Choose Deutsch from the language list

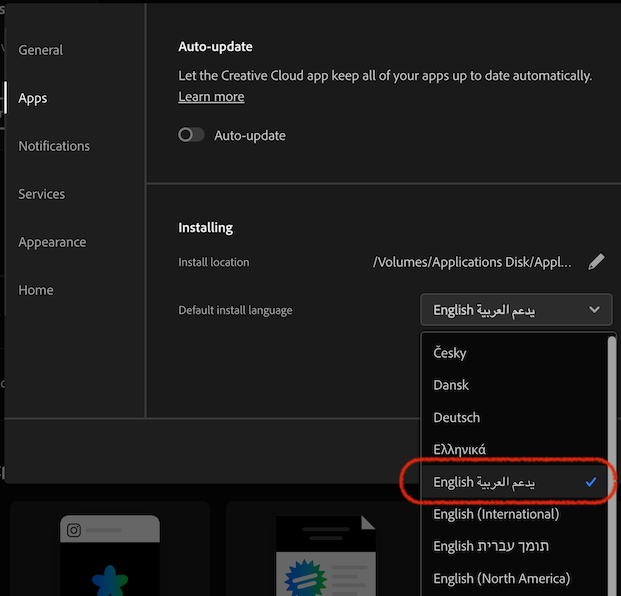[x=515, y=417]
